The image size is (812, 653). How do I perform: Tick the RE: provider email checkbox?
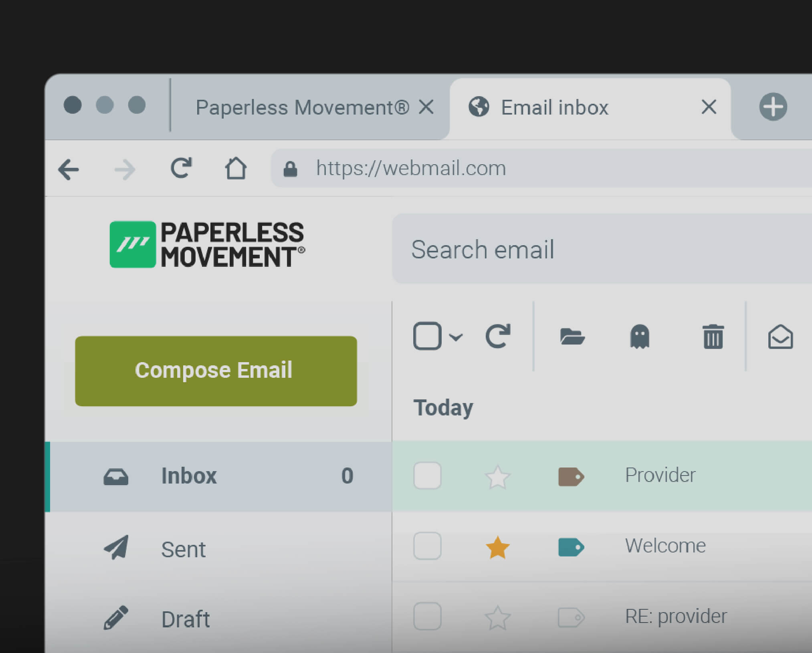pyautogui.click(x=427, y=616)
